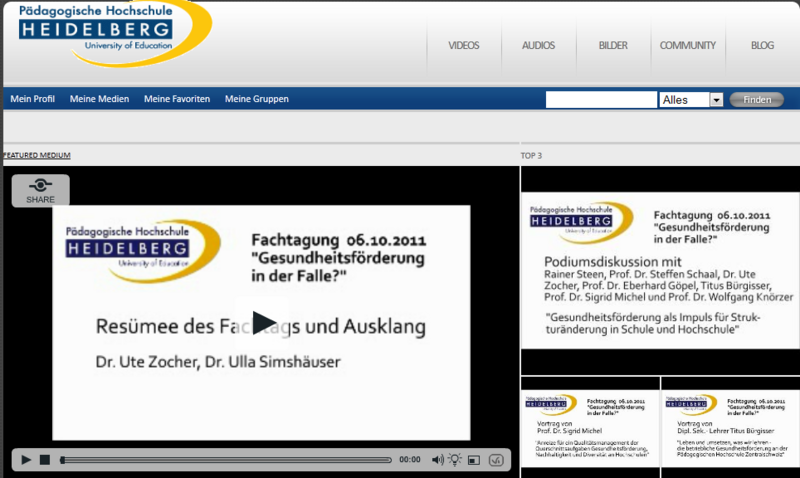Viewport: 800px width, 478px height.
Task: Open Meine Favoriten
Action: coord(177,99)
